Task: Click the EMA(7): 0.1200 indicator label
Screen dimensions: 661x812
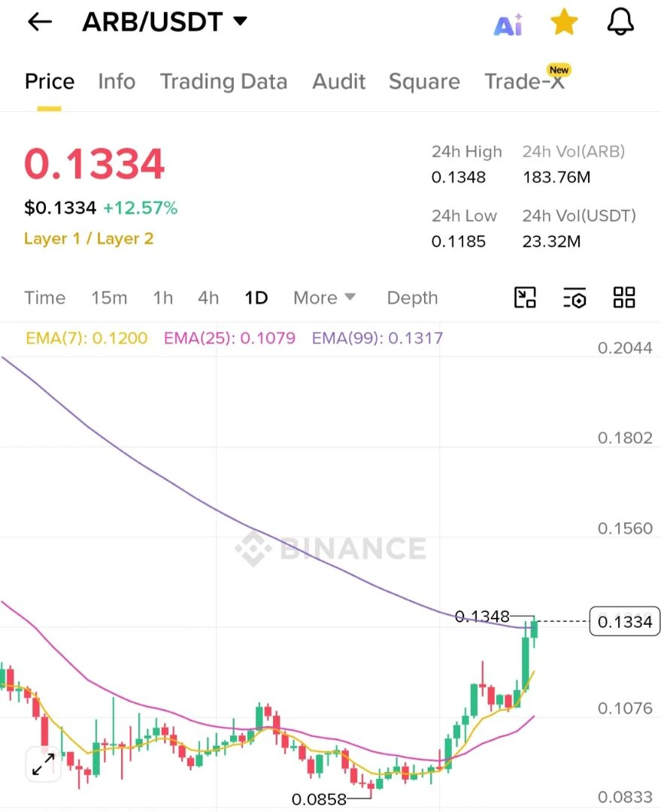Action: click(x=86, y=338)
